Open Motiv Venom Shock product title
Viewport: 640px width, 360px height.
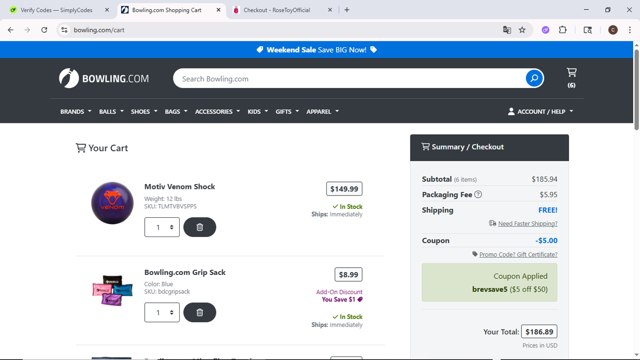point(180,187)
